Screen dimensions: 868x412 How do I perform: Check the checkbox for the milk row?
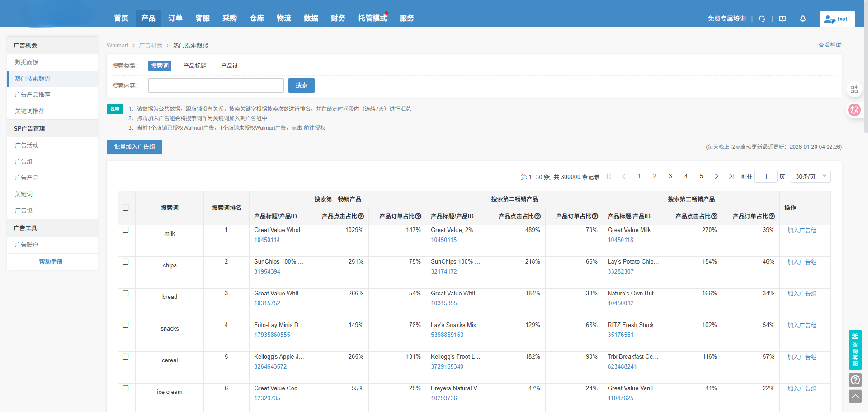click(x=126, y=230)
